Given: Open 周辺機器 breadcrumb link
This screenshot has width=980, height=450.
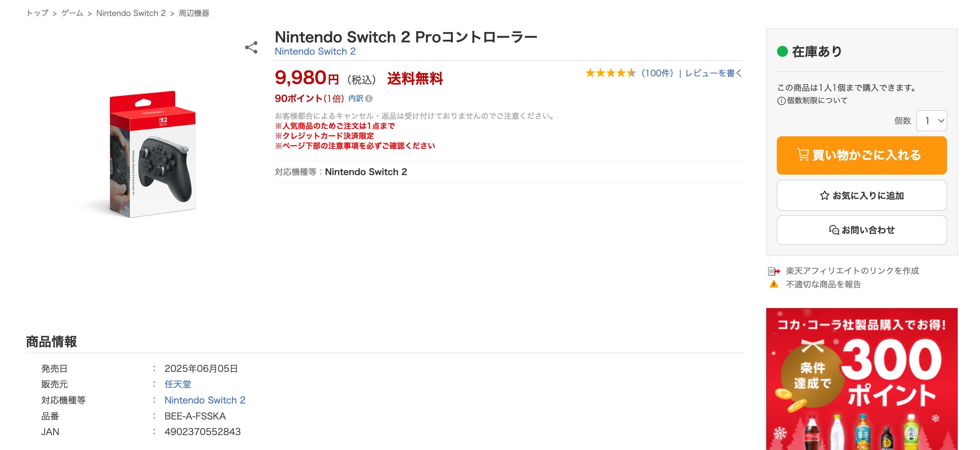Looking at the screenshot, I should (194, 13).
